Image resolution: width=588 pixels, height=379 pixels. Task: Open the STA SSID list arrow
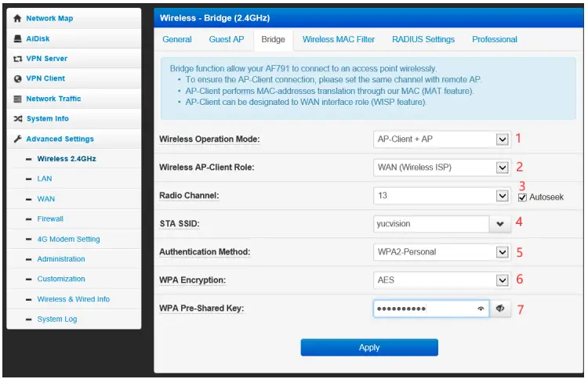click(x=502, y=224)
